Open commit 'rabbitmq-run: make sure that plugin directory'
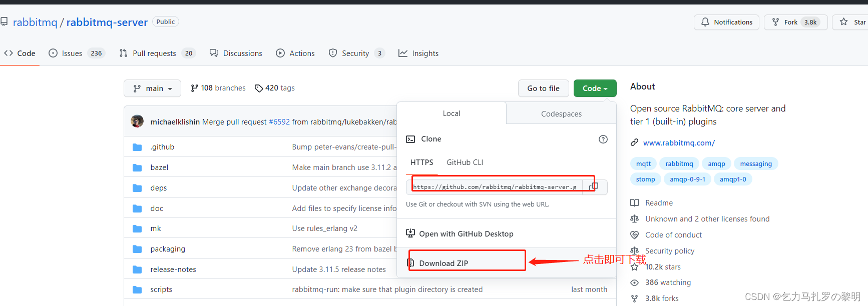The image size is (868, 306). coord(387,289)
